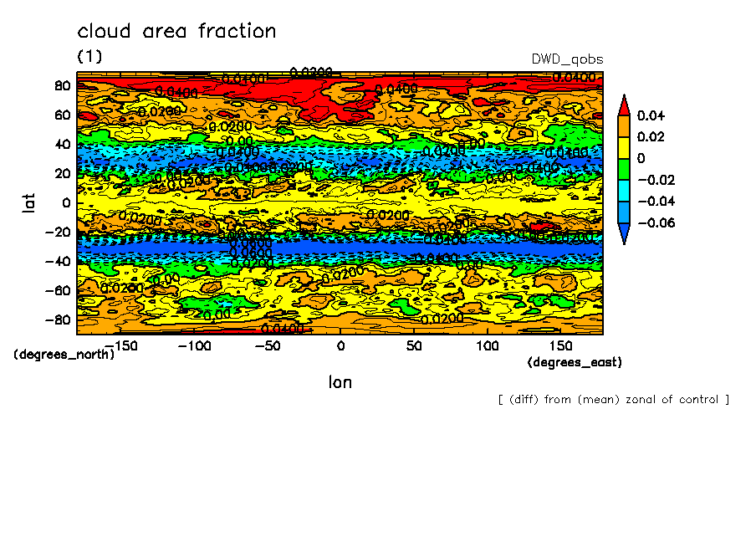Select the cyan colorbar segment
Screen dimensions: 756x547
624,191
